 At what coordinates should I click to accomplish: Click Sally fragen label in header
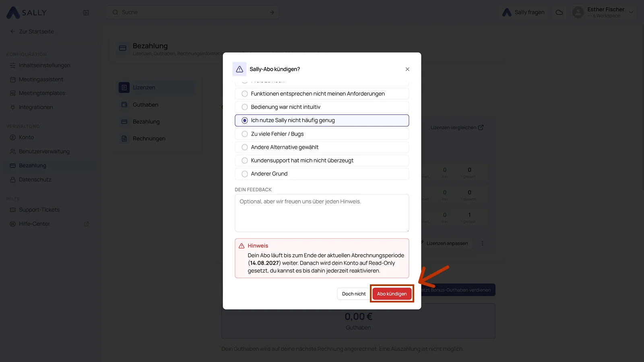(529, 12)
